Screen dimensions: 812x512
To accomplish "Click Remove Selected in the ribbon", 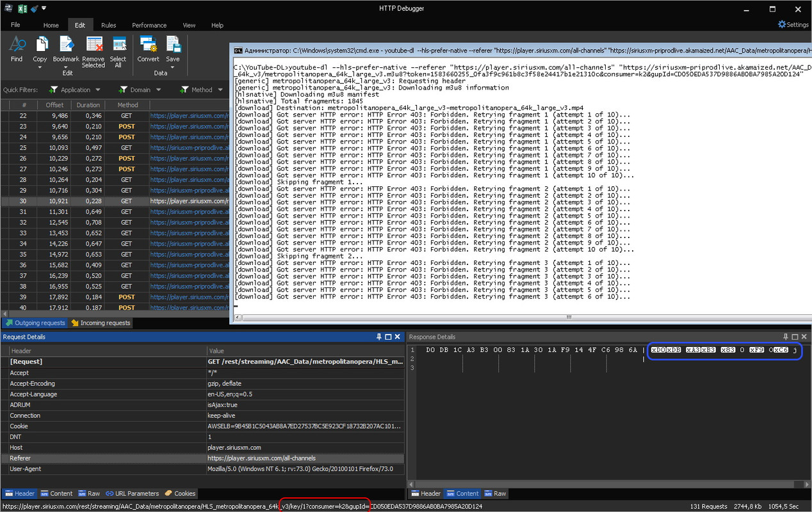I will (93, 51).
